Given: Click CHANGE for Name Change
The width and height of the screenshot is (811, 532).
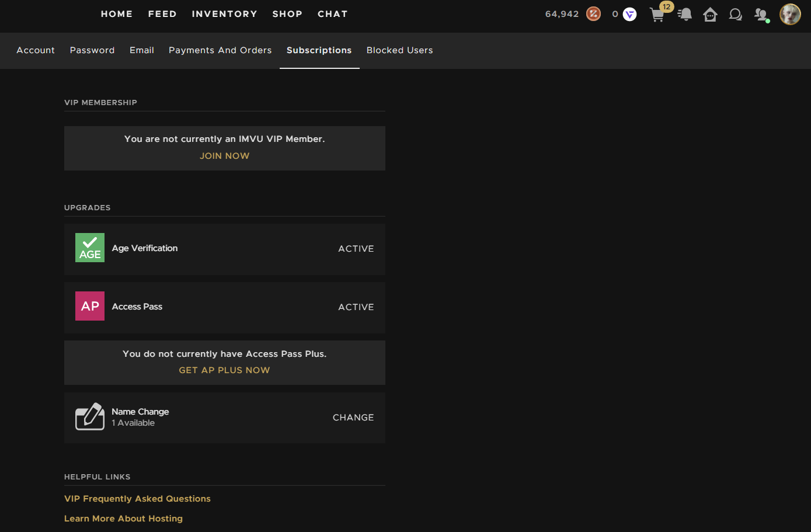Looking at the screenshot, I should point(353,418).
